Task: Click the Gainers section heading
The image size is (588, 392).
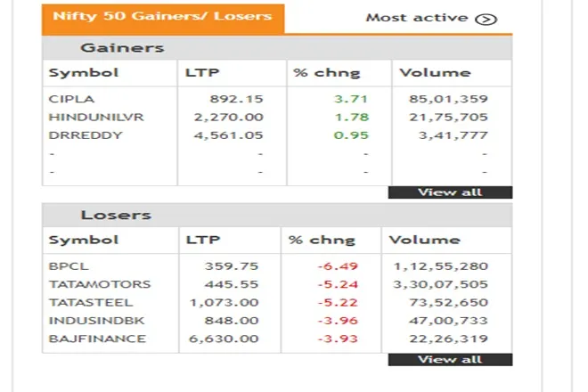Action: pyautogui.click(x=122, y=48)
